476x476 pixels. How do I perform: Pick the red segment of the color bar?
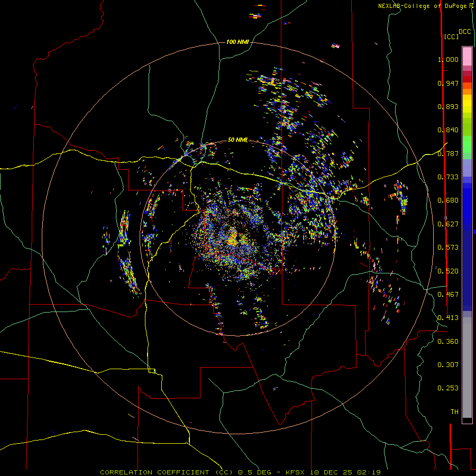[467, 79]
